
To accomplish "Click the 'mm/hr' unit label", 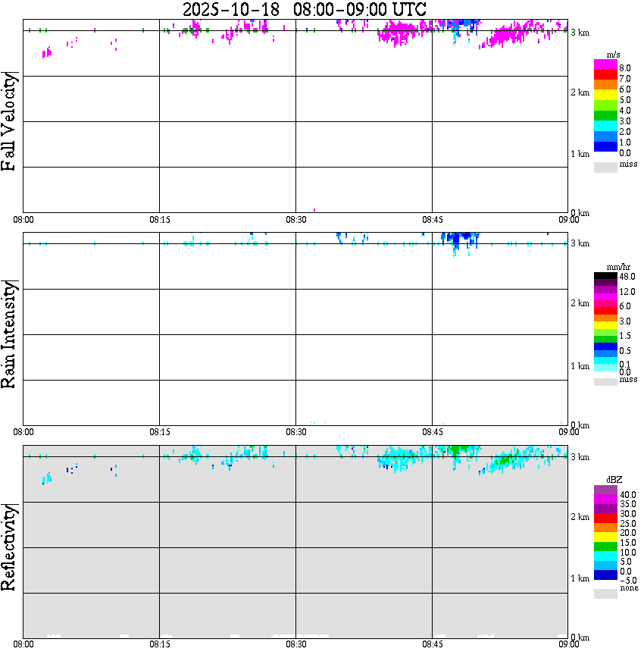I will pos(618,268).
